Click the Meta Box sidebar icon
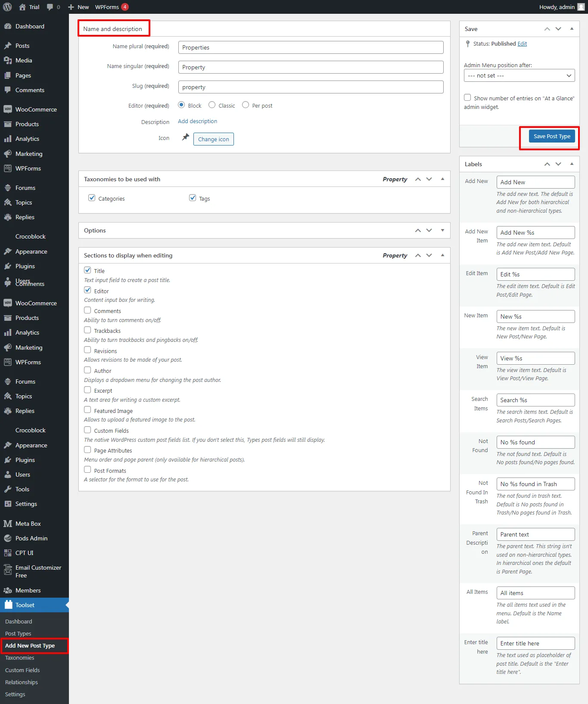The image size is (588, 704). [8, 524]
